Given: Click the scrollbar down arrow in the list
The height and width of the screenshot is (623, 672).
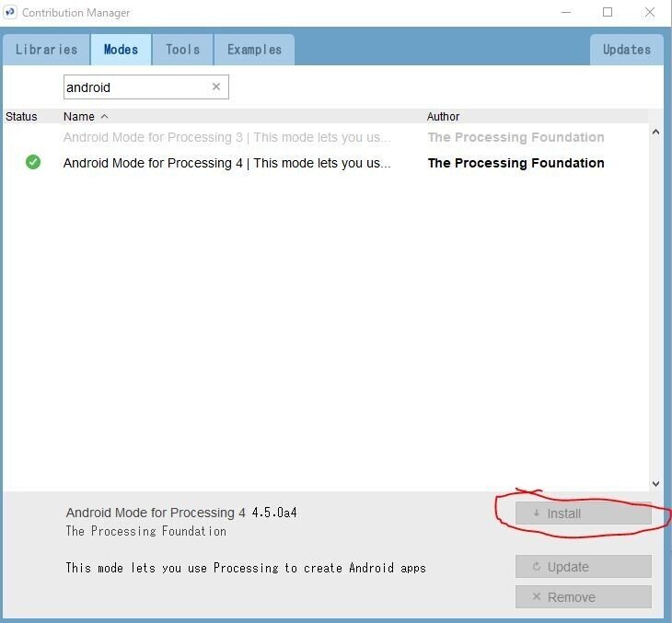Looking at the screenshot, I should pos(655,484).
